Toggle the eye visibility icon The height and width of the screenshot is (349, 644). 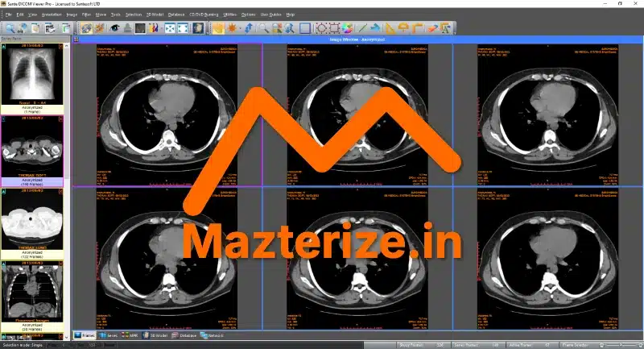(115, 28)
